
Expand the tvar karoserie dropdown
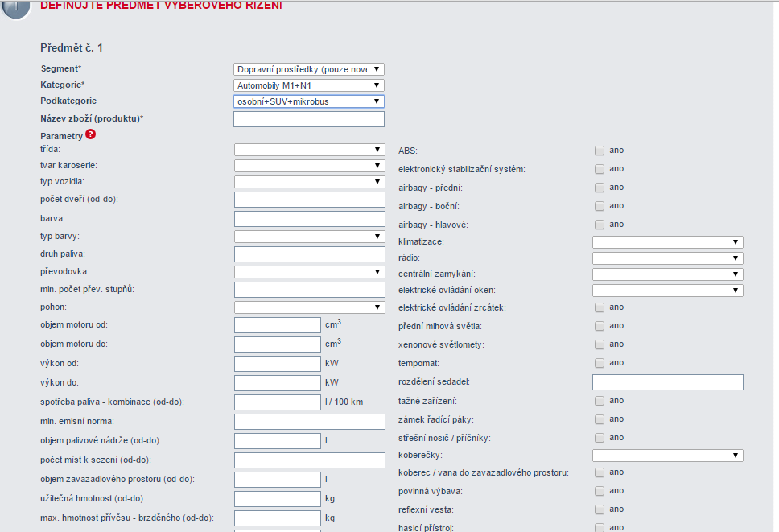click(x=310, y=166)
